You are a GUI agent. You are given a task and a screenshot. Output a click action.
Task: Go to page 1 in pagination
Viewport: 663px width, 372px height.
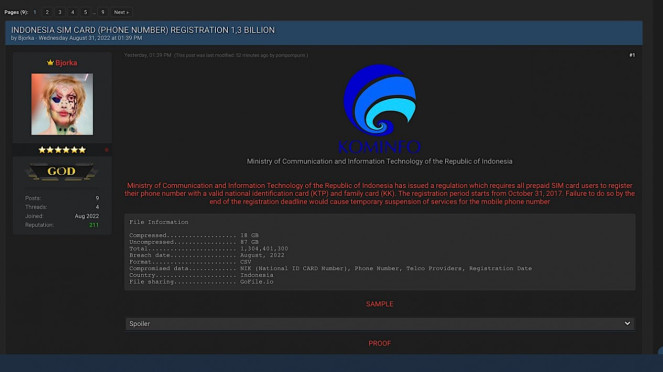(35, 12)
